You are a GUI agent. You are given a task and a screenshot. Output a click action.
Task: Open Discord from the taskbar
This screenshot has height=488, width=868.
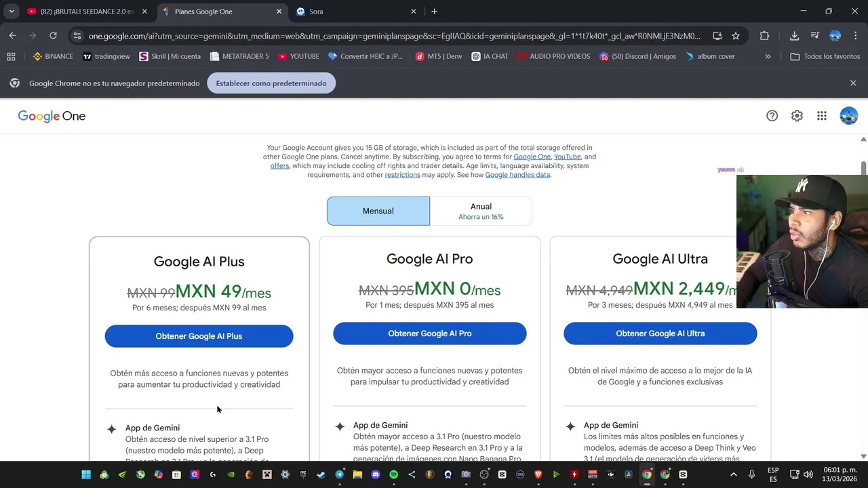pyautogui.click(x=376, y=474)
